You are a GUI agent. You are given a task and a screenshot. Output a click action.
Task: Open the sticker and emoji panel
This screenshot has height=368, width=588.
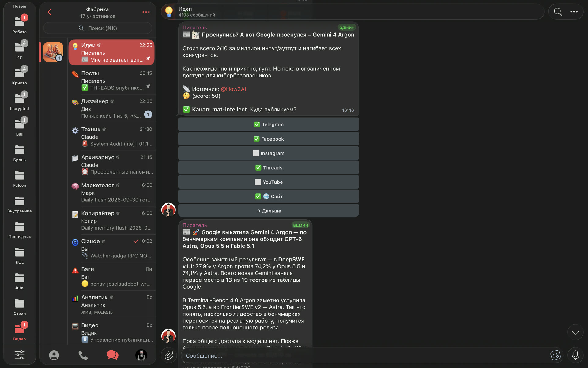[555, 355]
